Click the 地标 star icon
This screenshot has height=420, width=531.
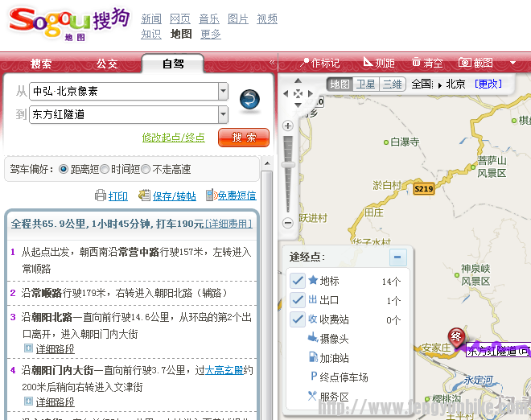tap(313, 280)
